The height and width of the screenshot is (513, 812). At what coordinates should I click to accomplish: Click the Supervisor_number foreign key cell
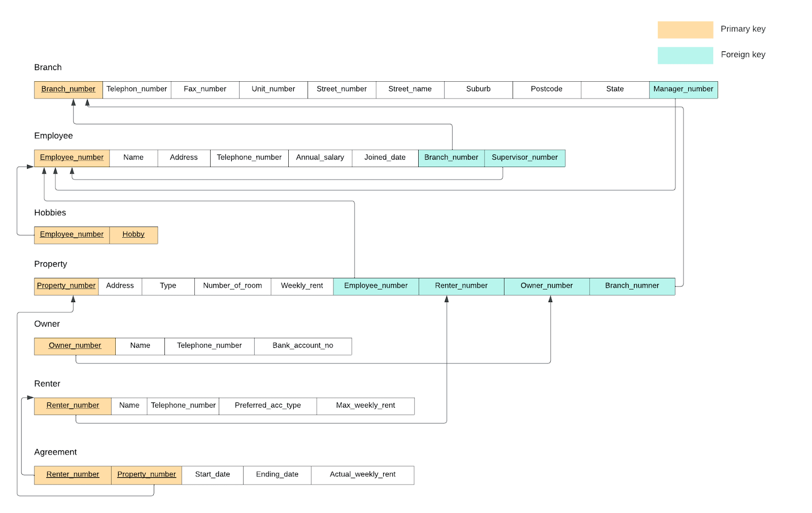pyautogui.click(x=525, y=157)
